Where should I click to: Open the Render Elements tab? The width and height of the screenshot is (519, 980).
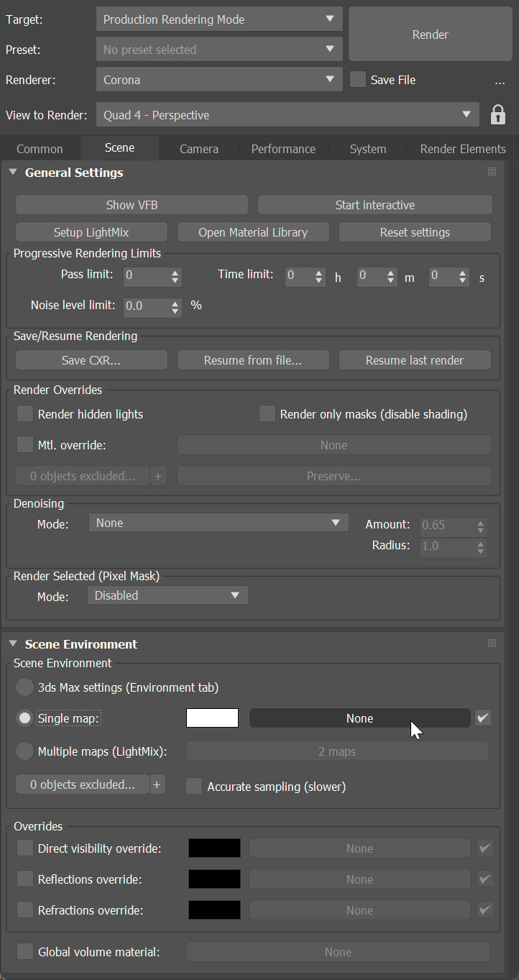pos(462,149)
